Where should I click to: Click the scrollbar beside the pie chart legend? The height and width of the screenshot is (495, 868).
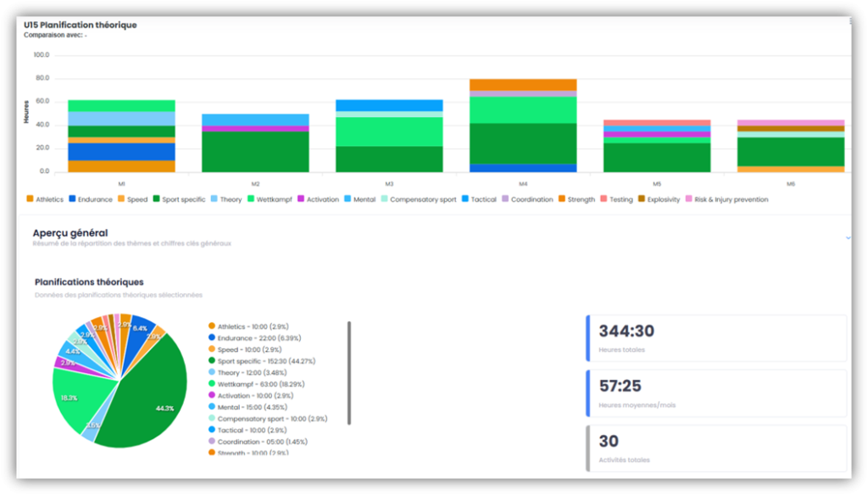point(349,373)
